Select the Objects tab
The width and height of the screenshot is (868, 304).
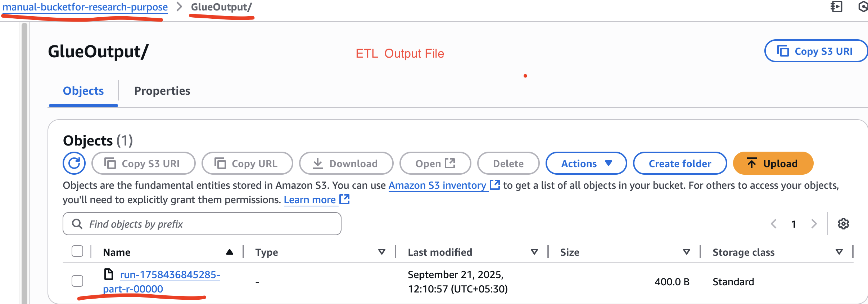pyautogui.click(x=83, y=91)
